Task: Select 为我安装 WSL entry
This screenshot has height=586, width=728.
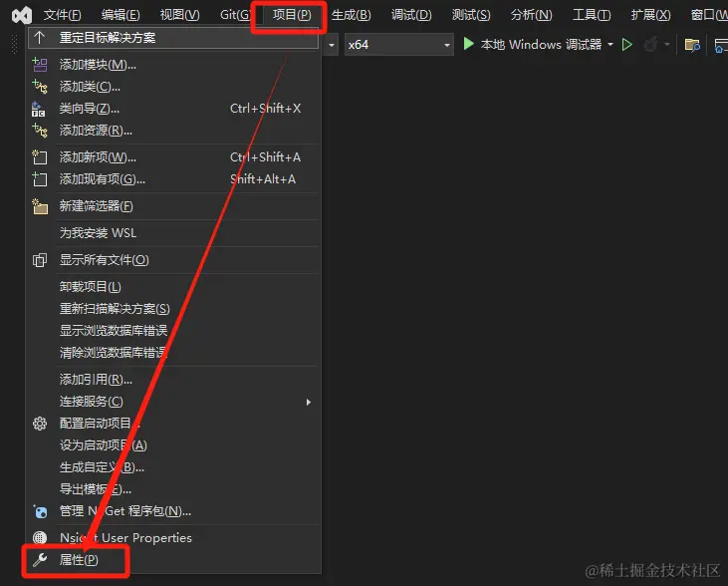Action: [173, 233]
